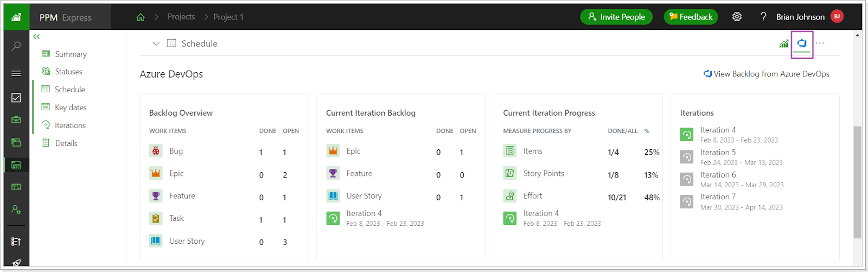The image size is (868, 272).
Task: Click User Story in Current Iteration Backlog
Action: tap(364, 196)
